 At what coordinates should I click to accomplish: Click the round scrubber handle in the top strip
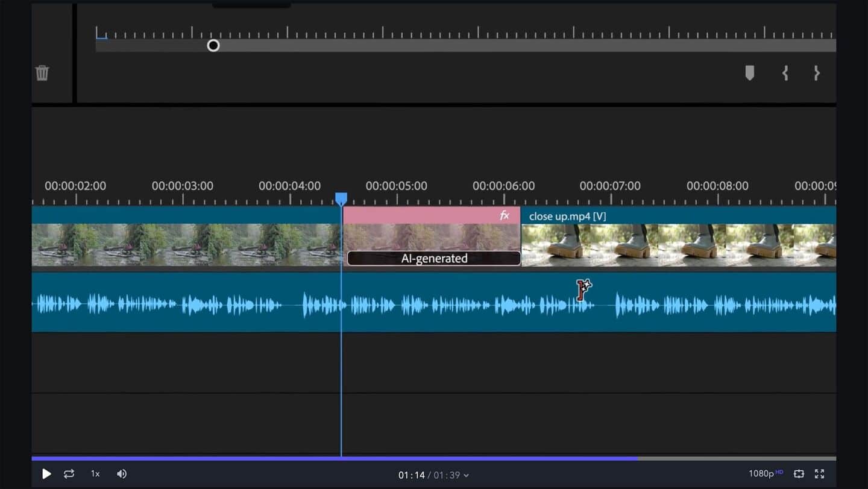(213, 45)
